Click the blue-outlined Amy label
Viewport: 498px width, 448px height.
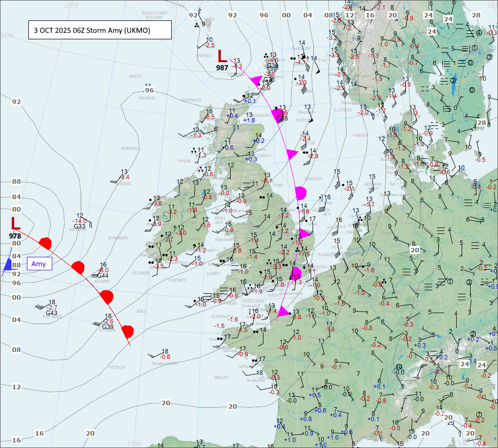(38, 264)
